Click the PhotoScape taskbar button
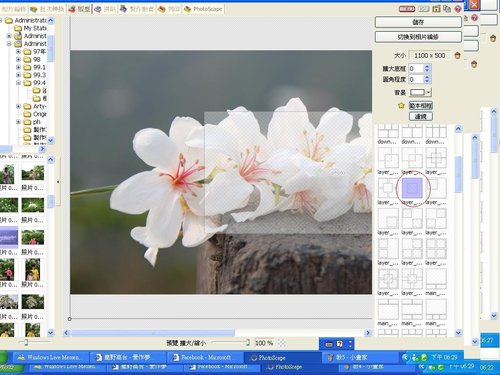Image resolution: width=500 pixels, height=375 pixels. coord(282,357)
